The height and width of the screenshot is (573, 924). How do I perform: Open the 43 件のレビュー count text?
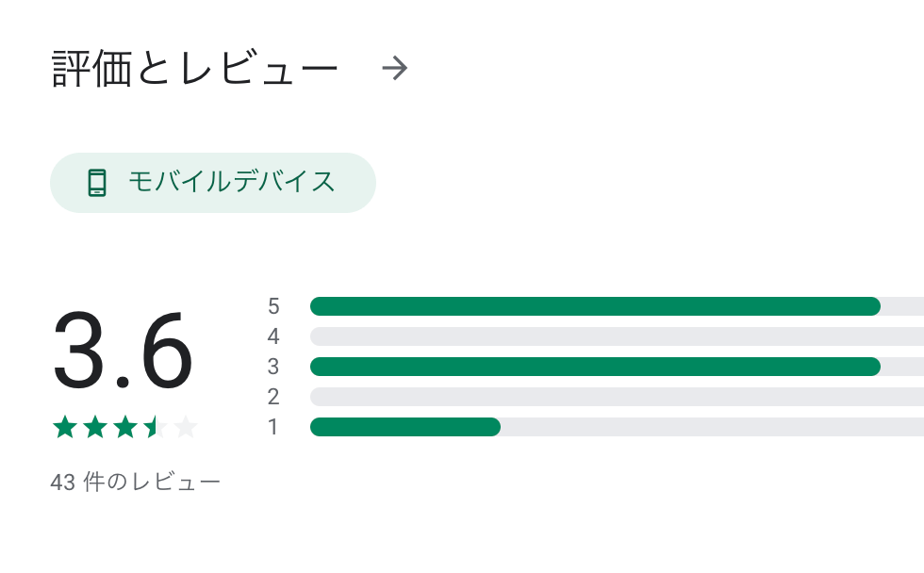tap(136, 482)
